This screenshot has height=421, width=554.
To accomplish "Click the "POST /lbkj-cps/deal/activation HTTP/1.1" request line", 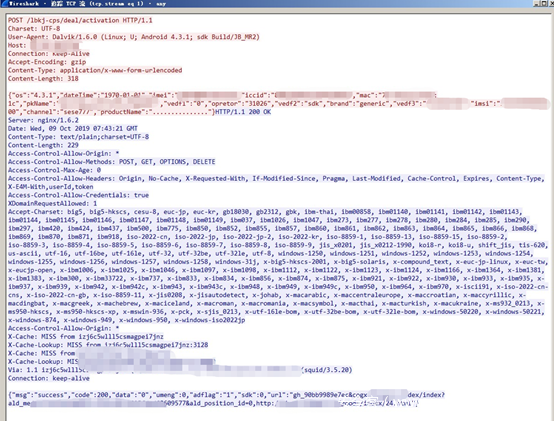I will (x=80, y=20).
